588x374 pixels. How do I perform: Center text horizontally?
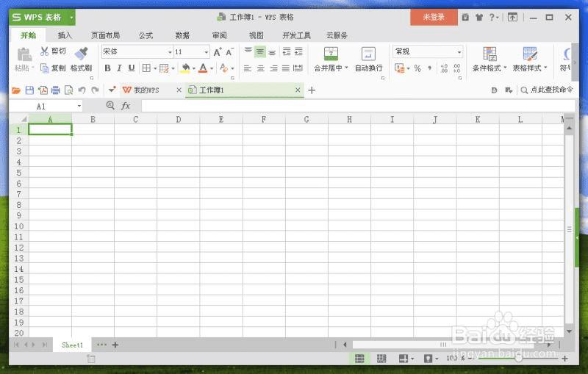coord(261,68)
